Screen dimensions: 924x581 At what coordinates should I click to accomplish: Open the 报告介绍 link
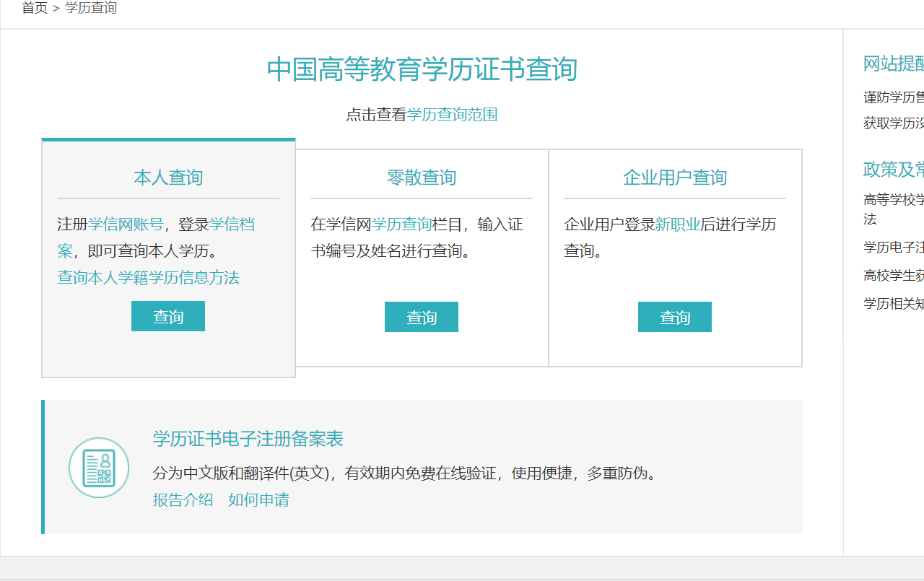183,499
